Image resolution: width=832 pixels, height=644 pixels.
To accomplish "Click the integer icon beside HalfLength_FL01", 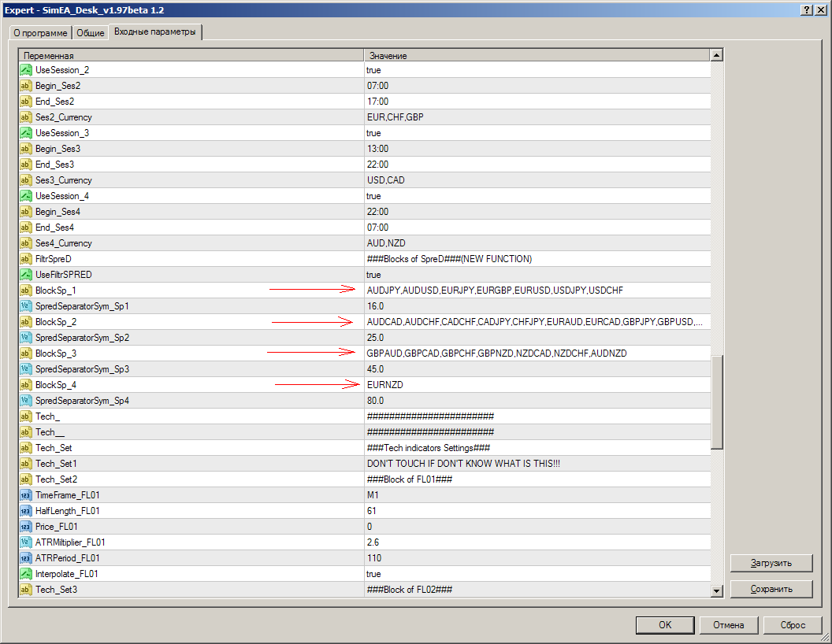I will (25, 511).
